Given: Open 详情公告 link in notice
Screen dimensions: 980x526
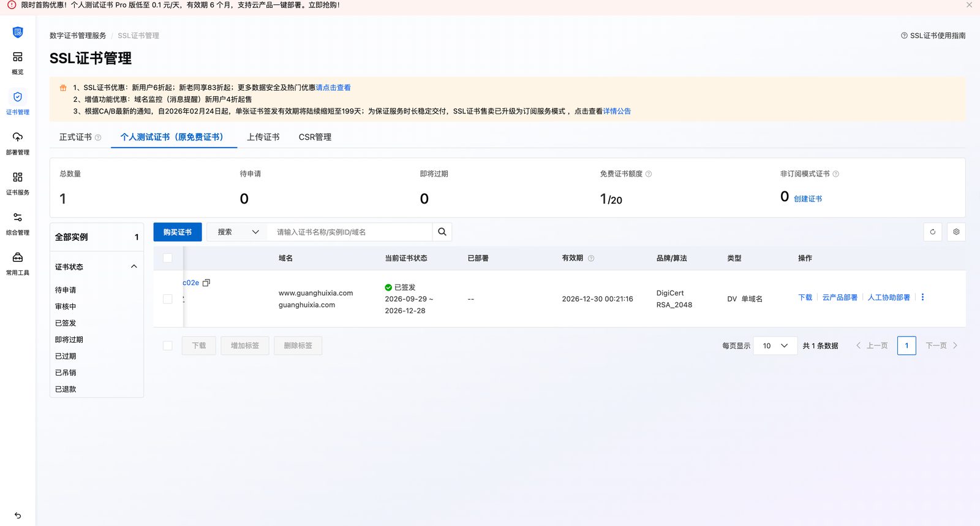Looking at the screenshot, I should click(x=617, y=111).
